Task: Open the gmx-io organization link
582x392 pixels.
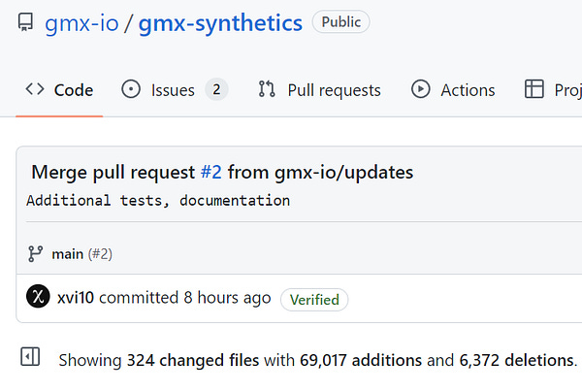Action: pos(81,23)
